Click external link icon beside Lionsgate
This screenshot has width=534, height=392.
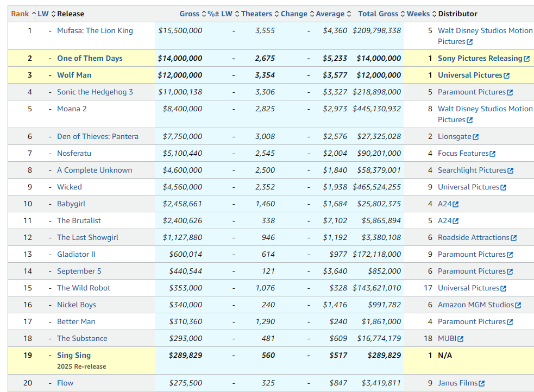click(x=475, y=137)
